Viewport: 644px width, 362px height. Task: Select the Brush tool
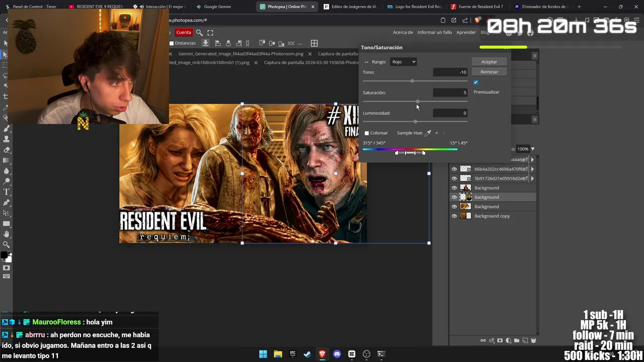pyautogui.click(x=7, y=129)
